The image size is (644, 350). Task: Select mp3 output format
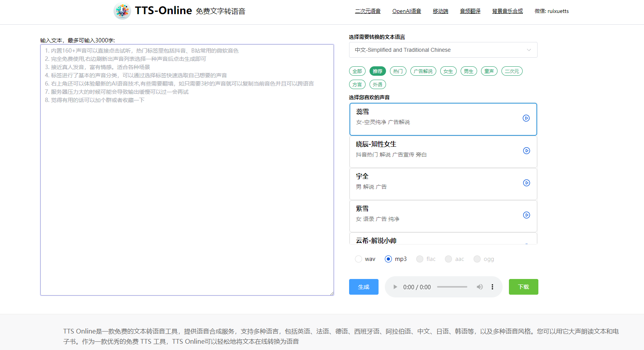click(388, 259)
